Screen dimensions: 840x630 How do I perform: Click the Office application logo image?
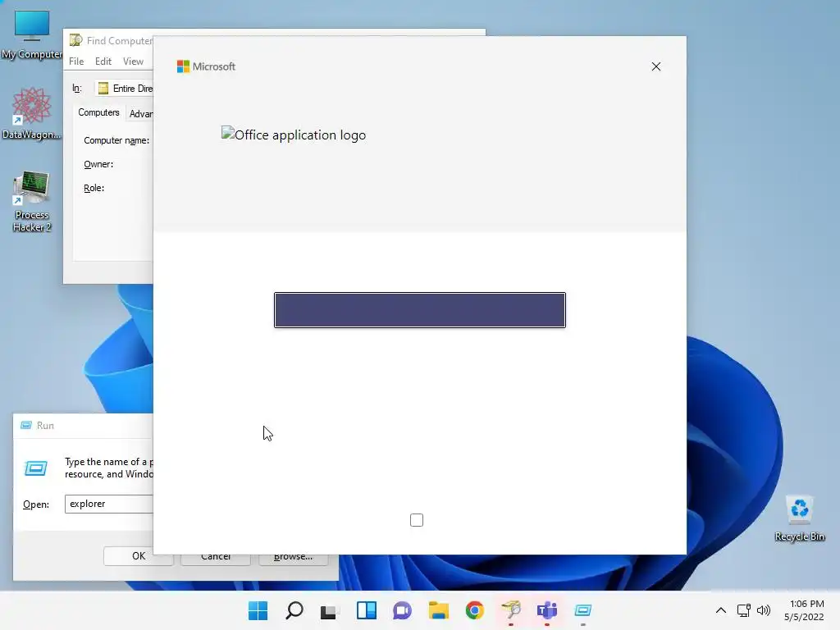click(294, 135)
